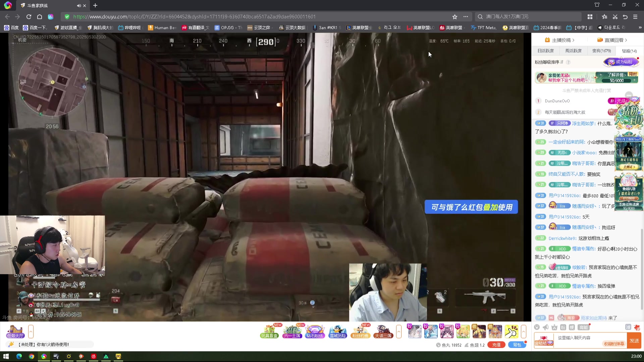This screenshot has height=362, width=644.
Task: Open the emoji picker in chat
Action: [537, 327]
